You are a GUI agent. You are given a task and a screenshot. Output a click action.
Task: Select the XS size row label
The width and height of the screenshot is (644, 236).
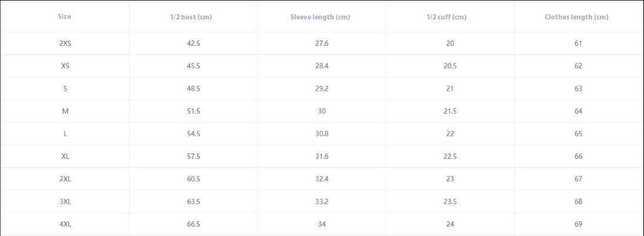pos(65,66)
